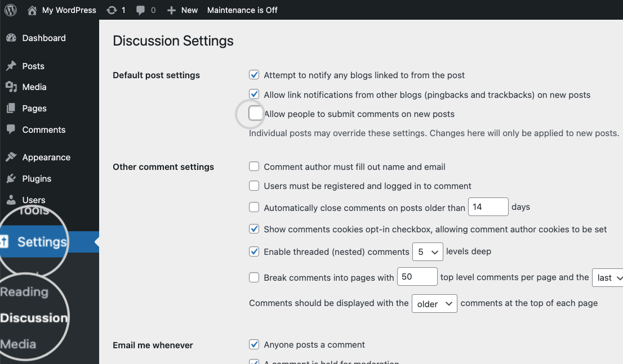The height and width of the screenshot is (364, 623).
Task: Click the Default post settings label
Action: (156, 75)
